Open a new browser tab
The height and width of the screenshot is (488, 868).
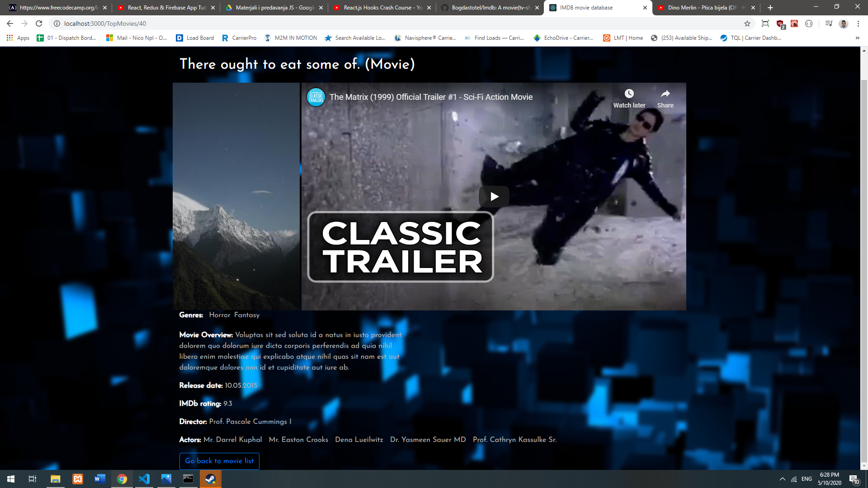pyautogui.click(x=770, y=8)
